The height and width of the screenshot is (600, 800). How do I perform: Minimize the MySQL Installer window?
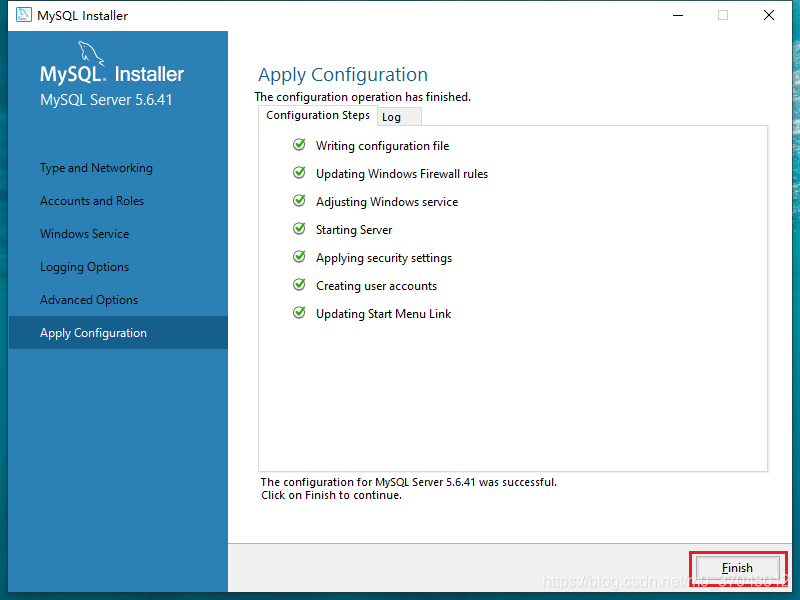coord(678,15)
